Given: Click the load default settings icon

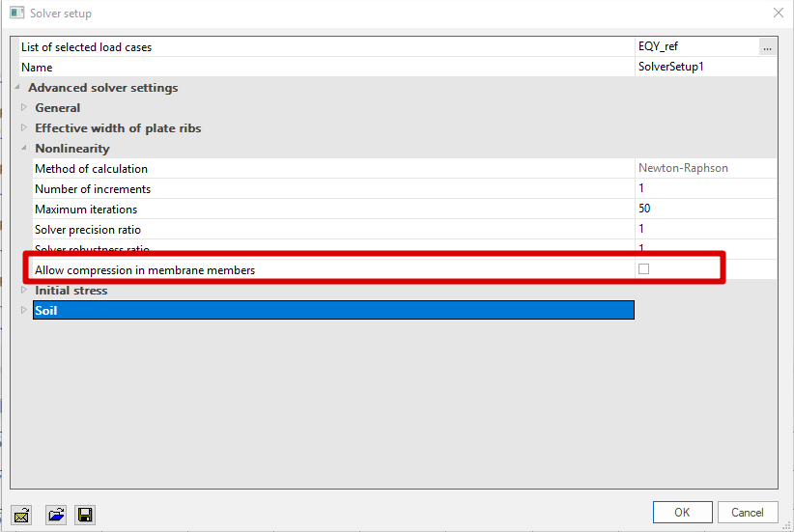Looking at the screenshot, I should click(x=22, y=514).
